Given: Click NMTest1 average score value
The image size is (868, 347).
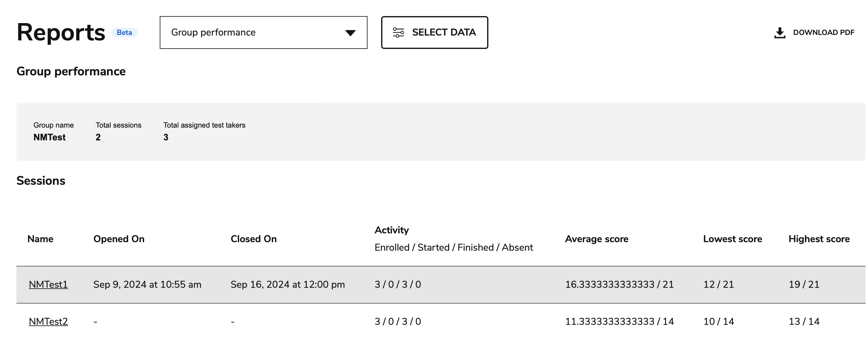Looking at the screenshot, I should [619, 284].
